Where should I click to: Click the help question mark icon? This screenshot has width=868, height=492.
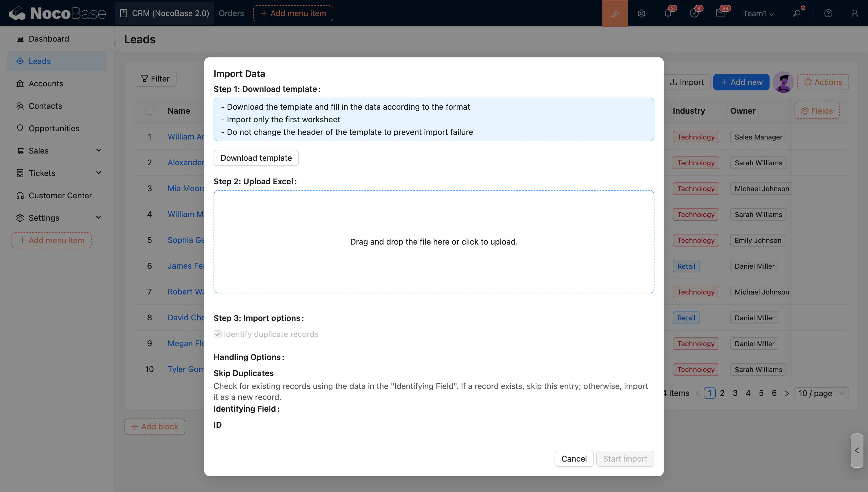coord(828,13)
